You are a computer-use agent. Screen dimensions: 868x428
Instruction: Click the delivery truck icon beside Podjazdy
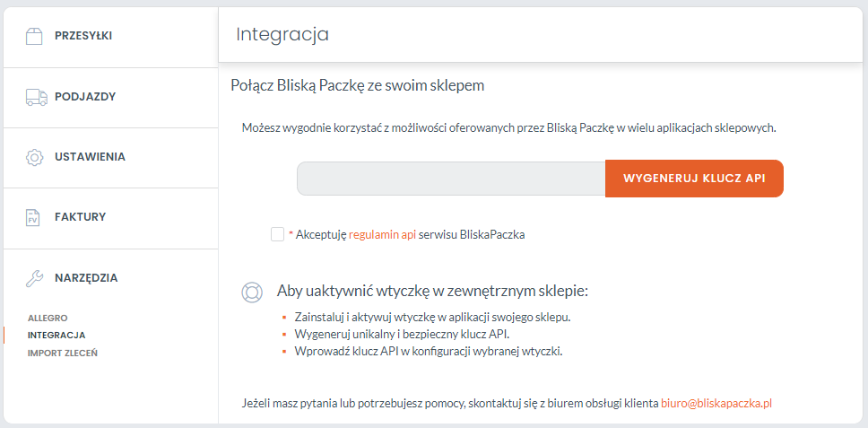click(x=37, y=97)
